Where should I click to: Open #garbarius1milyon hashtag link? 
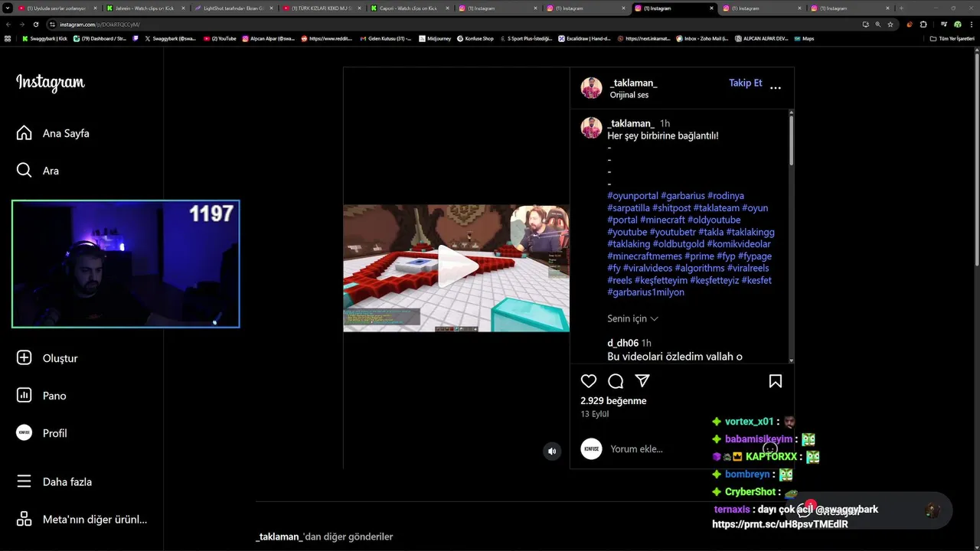pyautogui.click(x=645, y=292)
